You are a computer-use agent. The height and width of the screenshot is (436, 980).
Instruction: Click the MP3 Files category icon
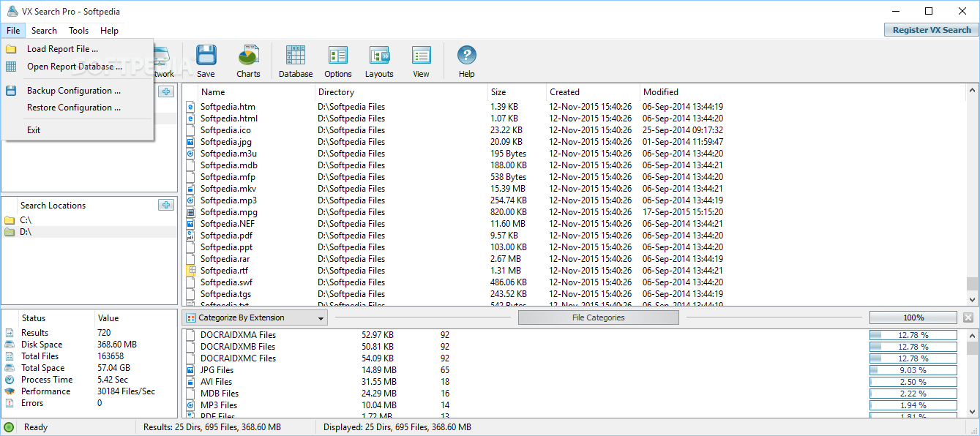[190, 405]
